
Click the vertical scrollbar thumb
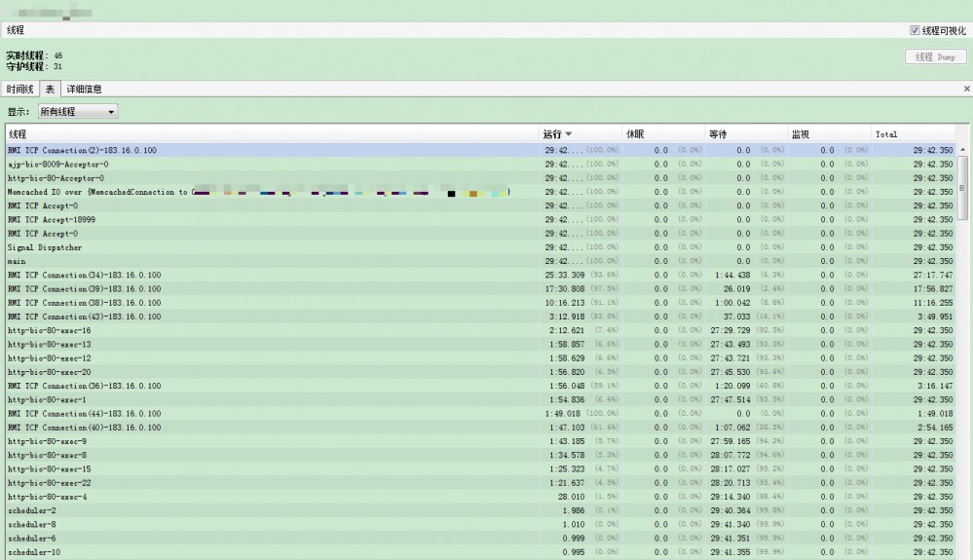click(x=962, y=188)
